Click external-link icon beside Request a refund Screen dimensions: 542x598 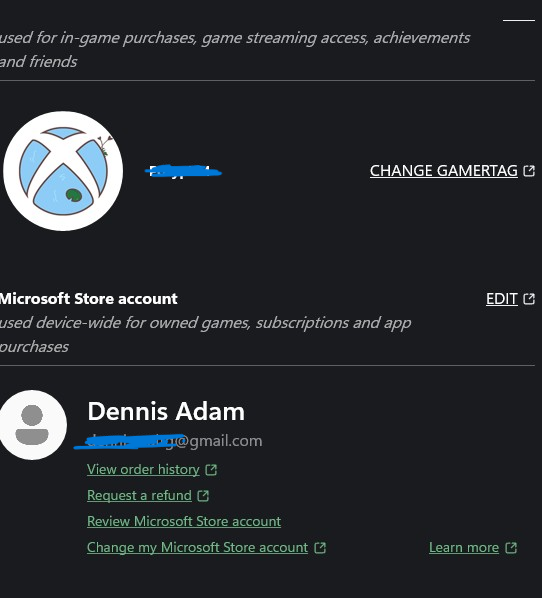pos(203,496)
